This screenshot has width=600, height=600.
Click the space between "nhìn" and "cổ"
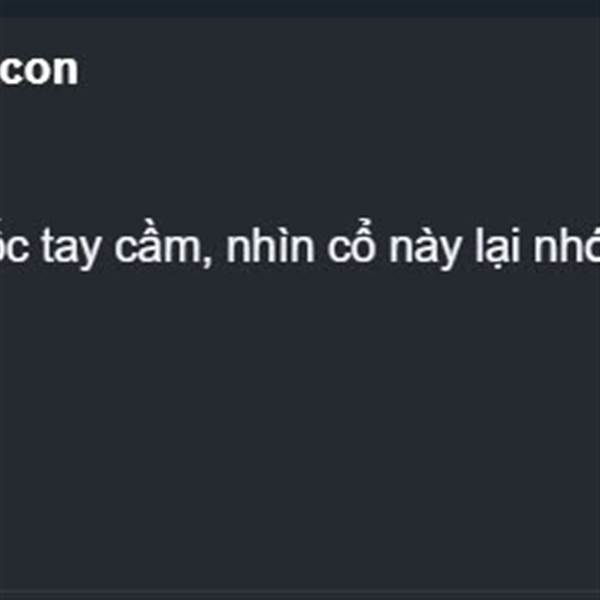321,245
